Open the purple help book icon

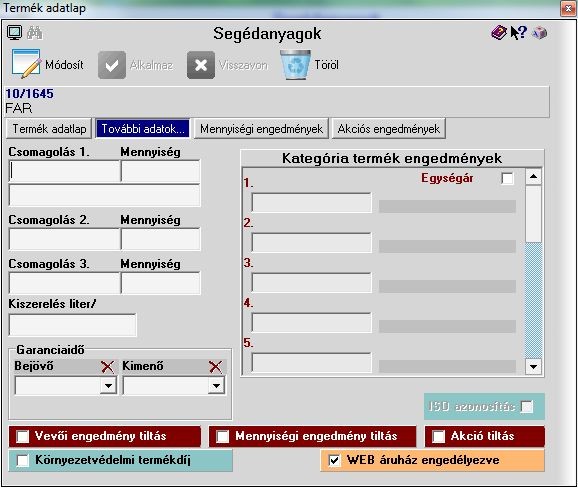(x=499, y=32)
